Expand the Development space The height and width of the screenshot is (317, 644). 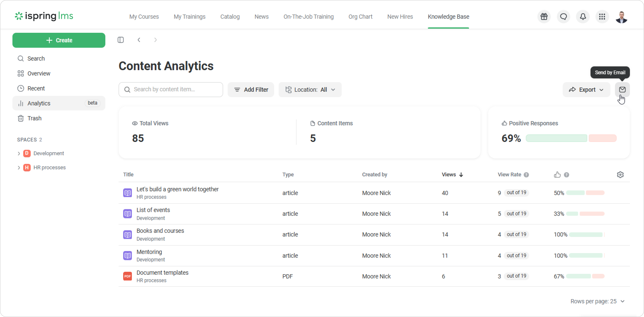coord(19,153)
